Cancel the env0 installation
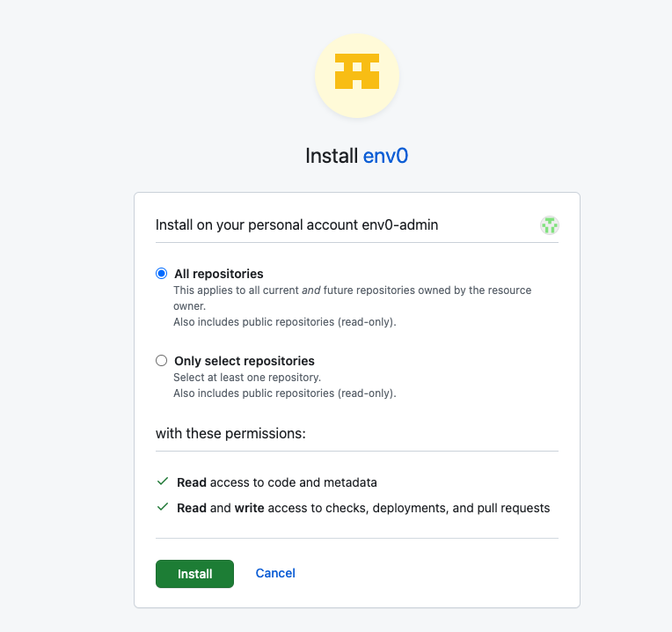Viewport: 672px width, 632px height. coord(275,573)
